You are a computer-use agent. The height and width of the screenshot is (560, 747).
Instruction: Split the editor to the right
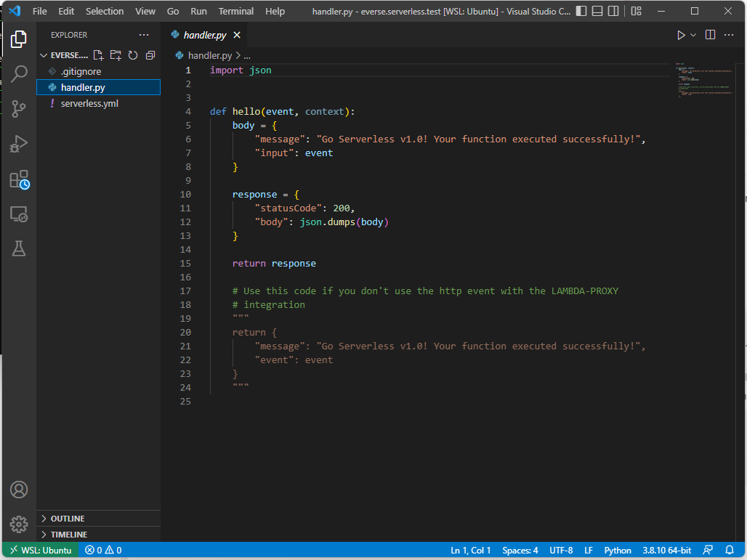710,35
